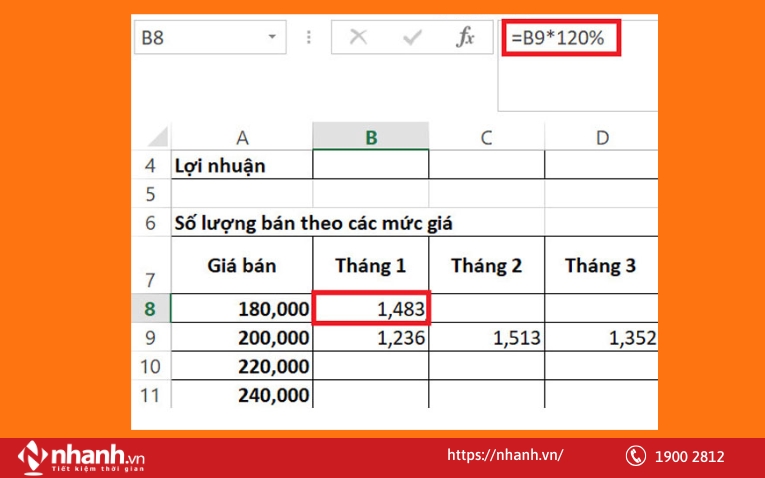This screenshot has width=765, height=478.
Task: Click empty cell B10 beside 220,000
Action: click(371, 366)
